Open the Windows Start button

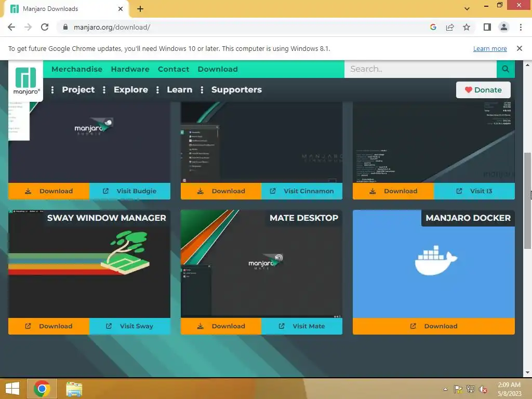click(x=12, y=389)
